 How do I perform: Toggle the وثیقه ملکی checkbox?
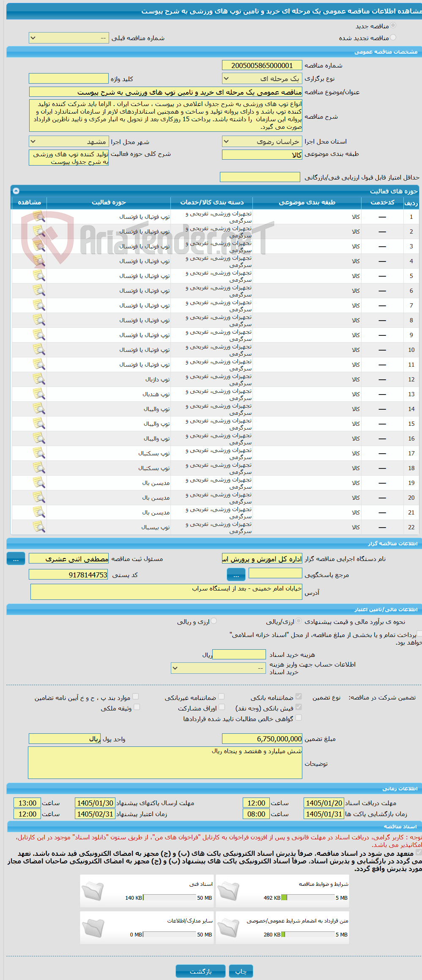point(137,707)
